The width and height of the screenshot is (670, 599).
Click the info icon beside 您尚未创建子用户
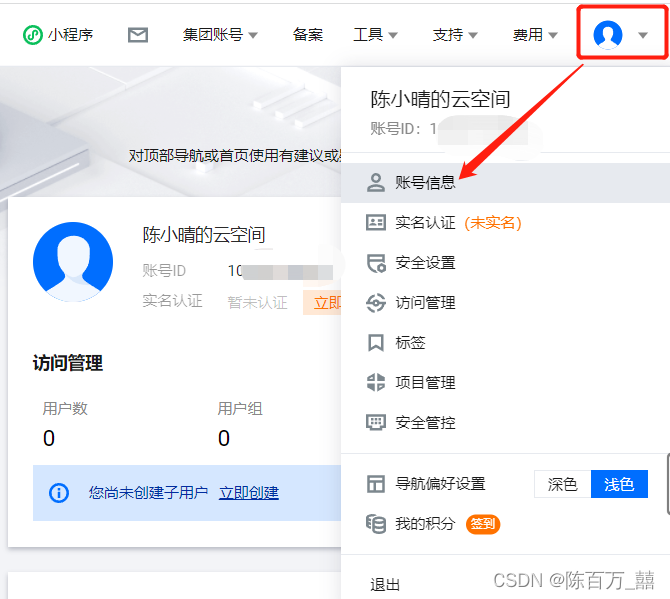click(59, 493)
